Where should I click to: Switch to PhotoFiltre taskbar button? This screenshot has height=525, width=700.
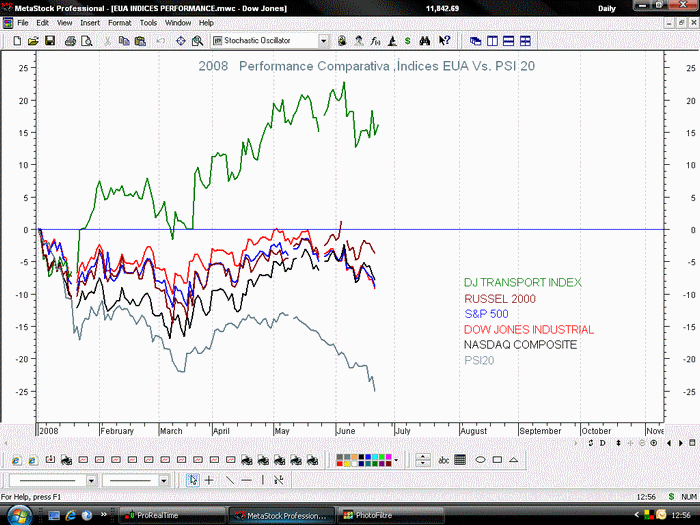(391, 515)
